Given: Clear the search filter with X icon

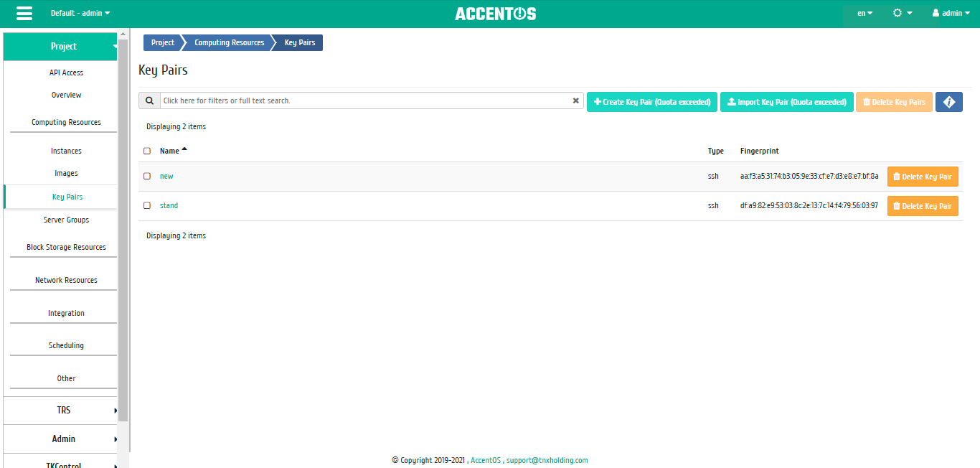Looking at the screenshot, I should point(575,100).
